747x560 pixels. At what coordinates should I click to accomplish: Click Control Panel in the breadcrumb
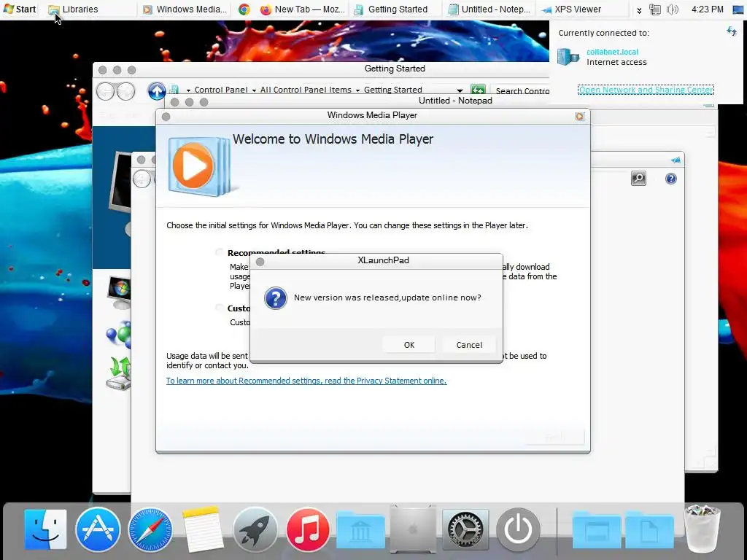click(221, 90)
